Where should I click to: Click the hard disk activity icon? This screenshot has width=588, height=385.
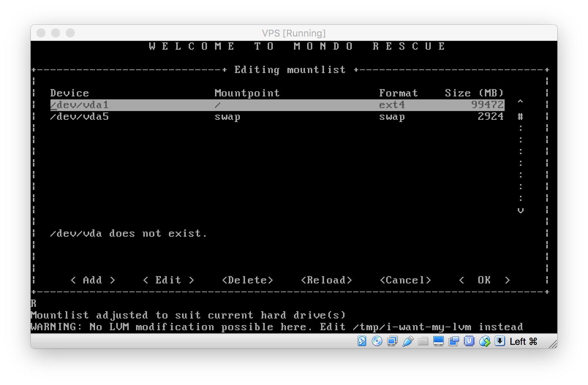coord(362,341)
